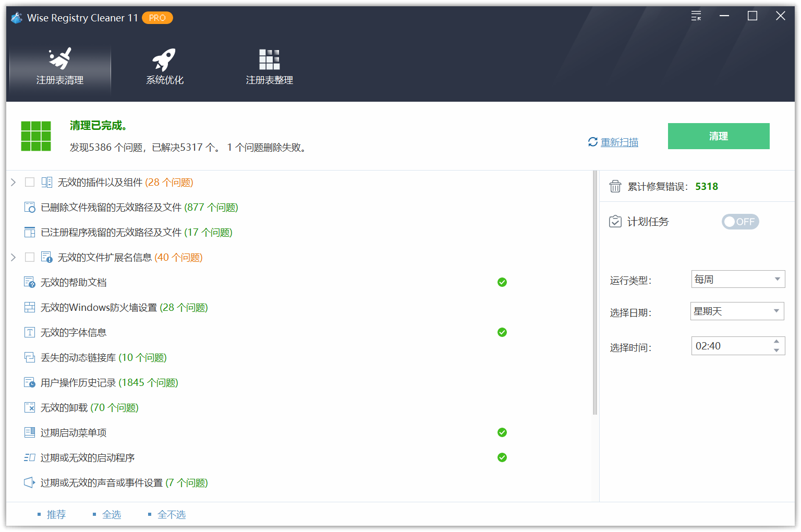Click the PRO badge in the title bar
The width and height of the screenshot is (801, 532).
[157, 18]
